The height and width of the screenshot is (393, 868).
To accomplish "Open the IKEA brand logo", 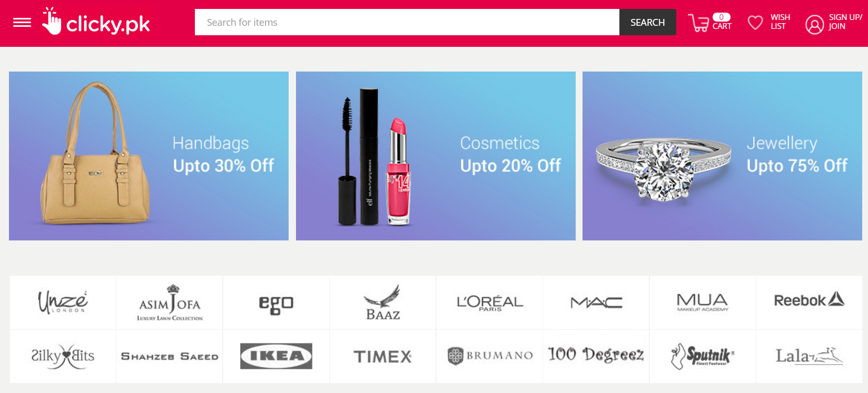I will pos(276,356).
